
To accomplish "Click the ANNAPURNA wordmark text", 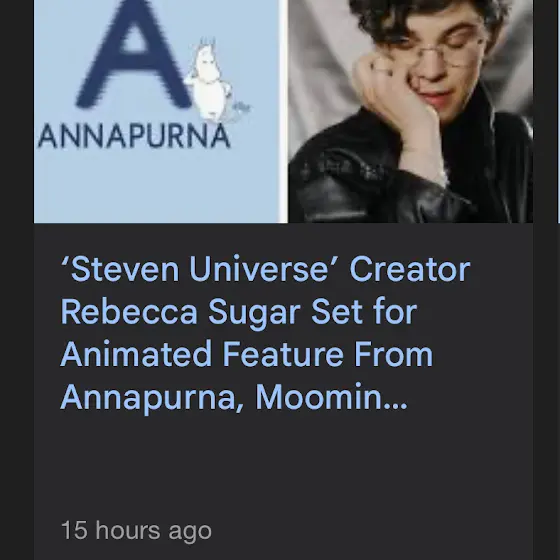I will [134, 136].
